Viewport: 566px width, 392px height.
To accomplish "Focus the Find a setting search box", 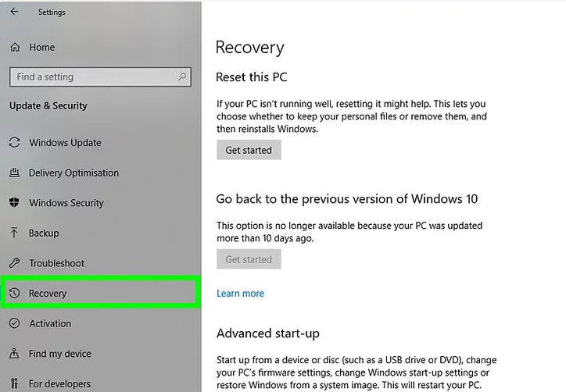I will (x=94, y=77).
